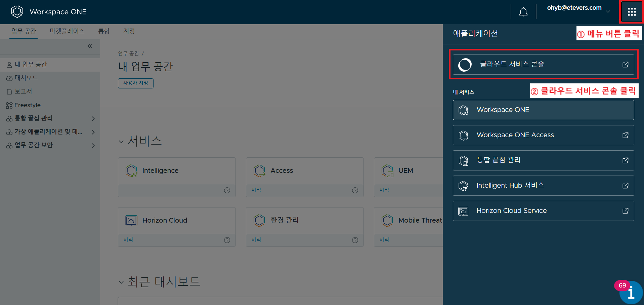Click the Access service help icon

355,190
